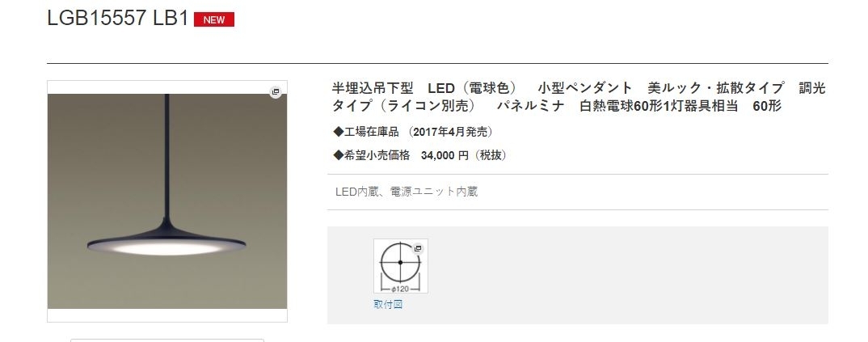Click the pendant lamp product photo
868x342 pixels.
(167, 201)
